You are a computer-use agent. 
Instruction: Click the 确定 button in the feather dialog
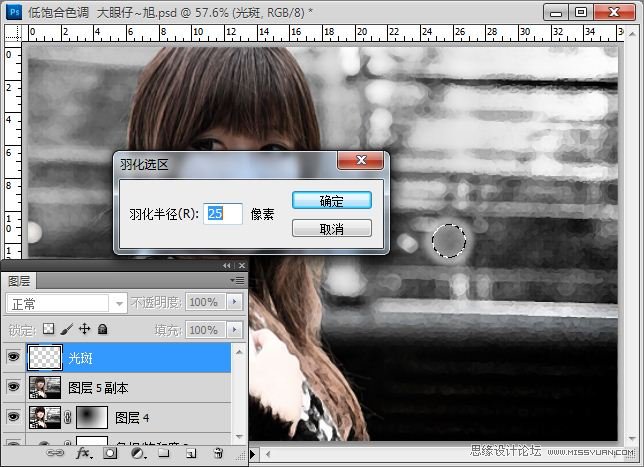(331, 200)
